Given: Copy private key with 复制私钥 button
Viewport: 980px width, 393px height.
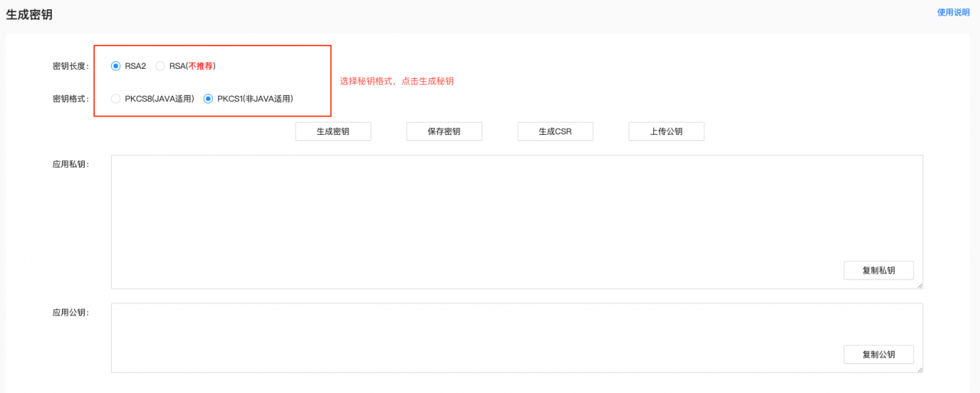Looking at the screenshot, I should click(x=878, y=270).
